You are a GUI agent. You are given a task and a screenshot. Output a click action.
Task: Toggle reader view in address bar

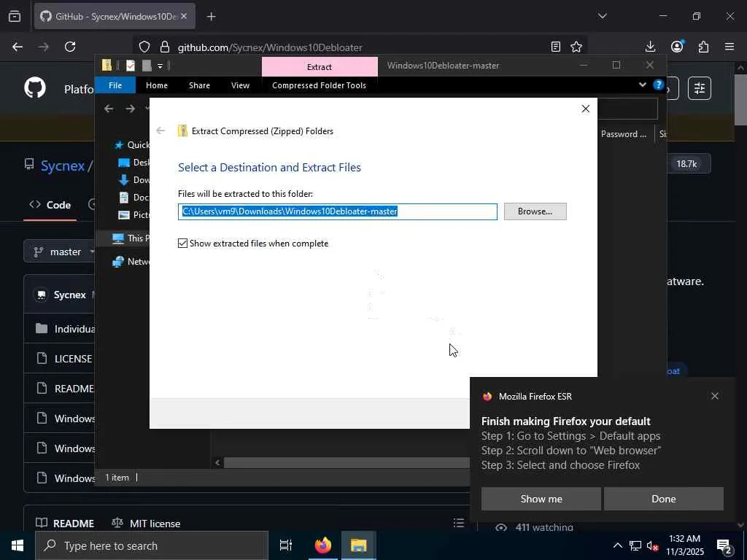pyautogui.click(x=555, y=47)
